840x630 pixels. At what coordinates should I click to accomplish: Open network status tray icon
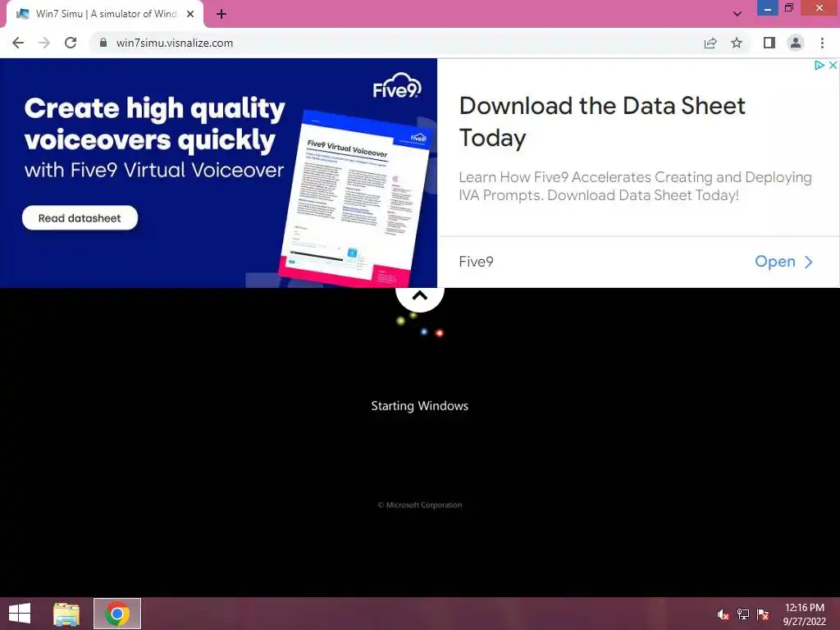[743, 614]
